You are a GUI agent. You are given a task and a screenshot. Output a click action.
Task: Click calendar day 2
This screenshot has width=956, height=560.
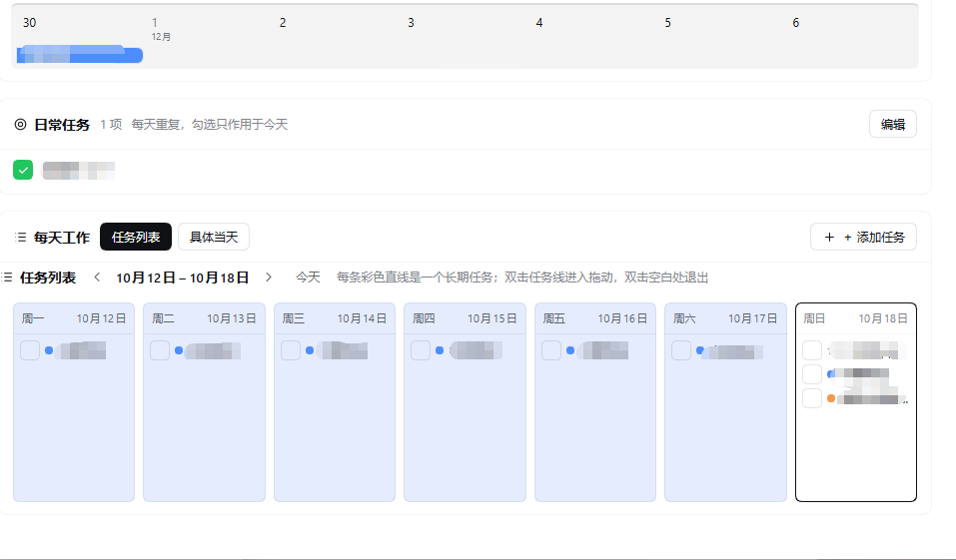click(283, 23)
